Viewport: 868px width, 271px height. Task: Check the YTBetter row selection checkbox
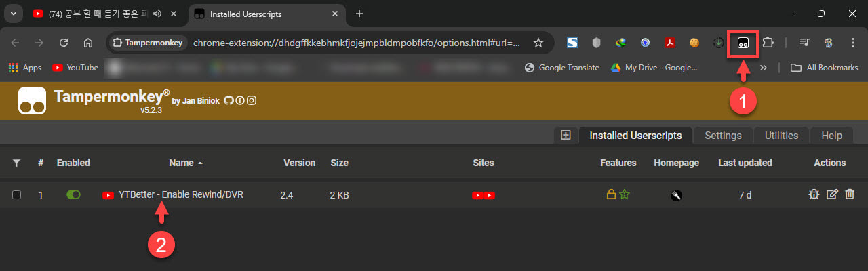pyautogui.click(x=17, y=195)
